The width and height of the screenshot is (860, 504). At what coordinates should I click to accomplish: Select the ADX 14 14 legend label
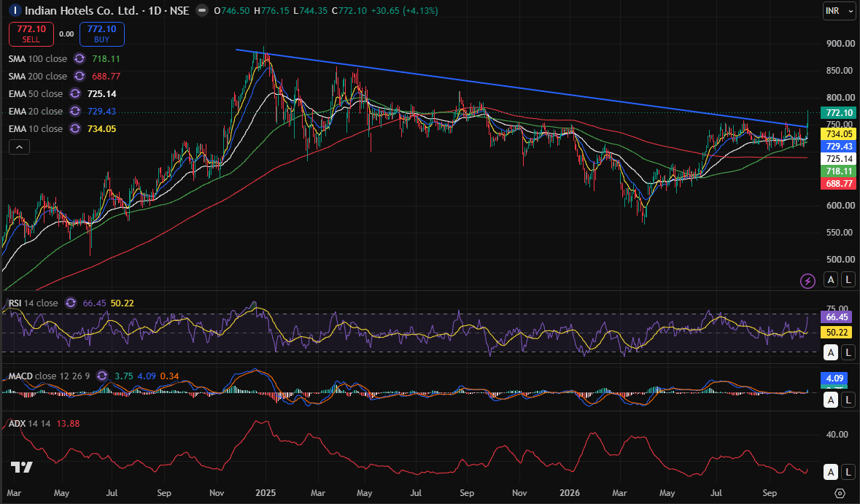pos(30,423)
